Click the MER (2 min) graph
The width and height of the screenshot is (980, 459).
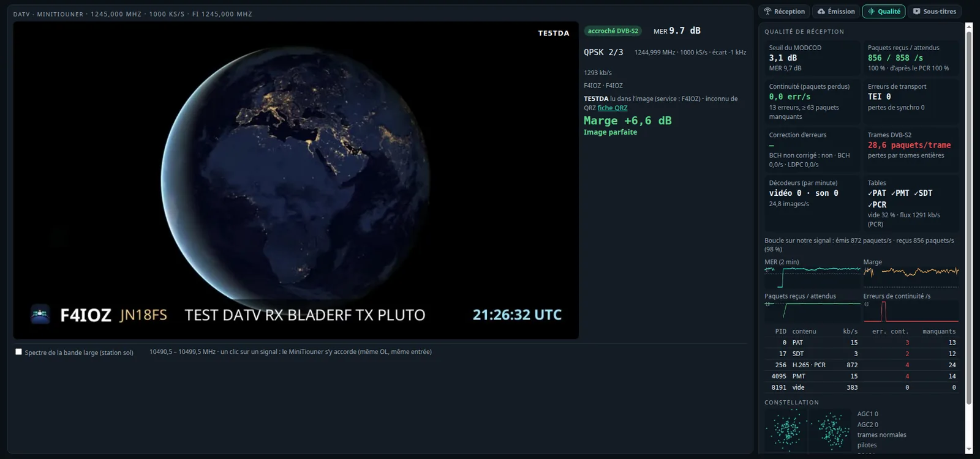(812, 278)
